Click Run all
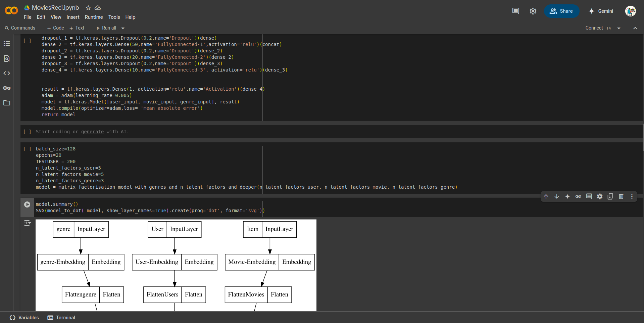644x323 pixels. tap(106, 28)
